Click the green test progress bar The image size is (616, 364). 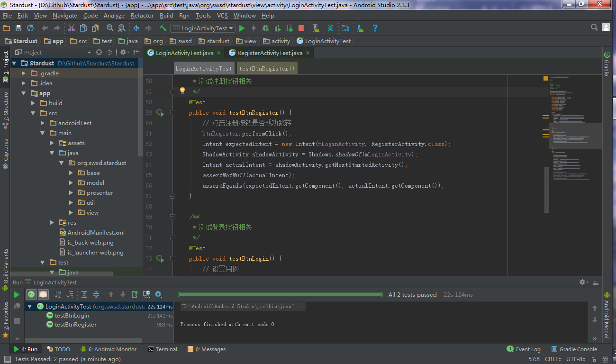[x=280, y=295]
